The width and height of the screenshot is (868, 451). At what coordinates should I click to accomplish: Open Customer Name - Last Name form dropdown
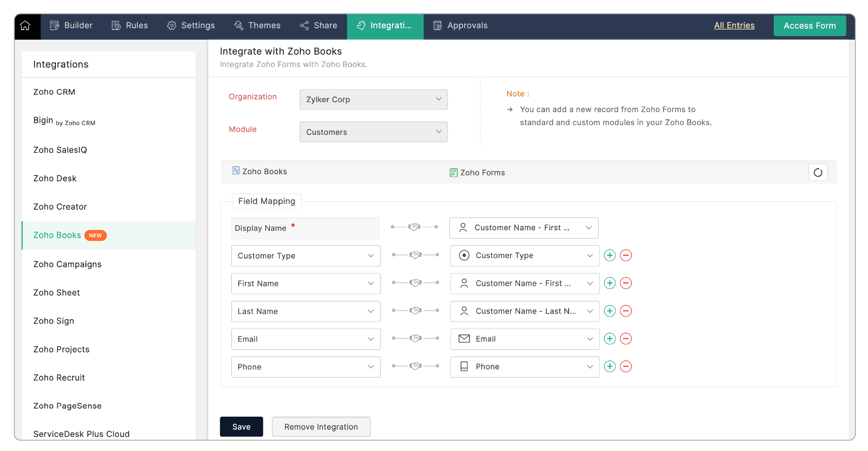pyautogui.click(x=525, y=311)
